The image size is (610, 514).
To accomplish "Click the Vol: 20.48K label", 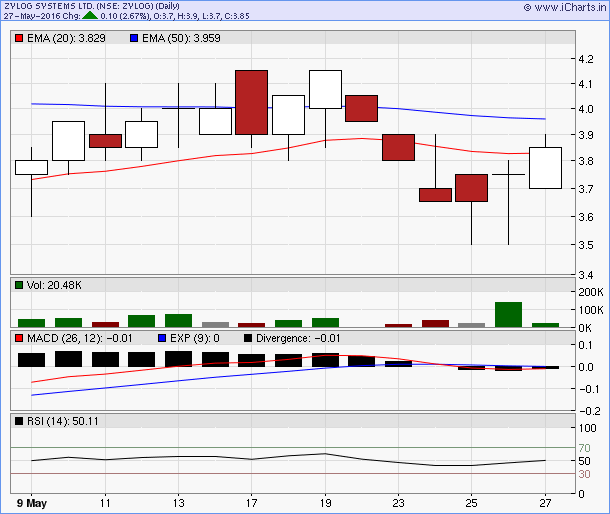I will (54, 285).
